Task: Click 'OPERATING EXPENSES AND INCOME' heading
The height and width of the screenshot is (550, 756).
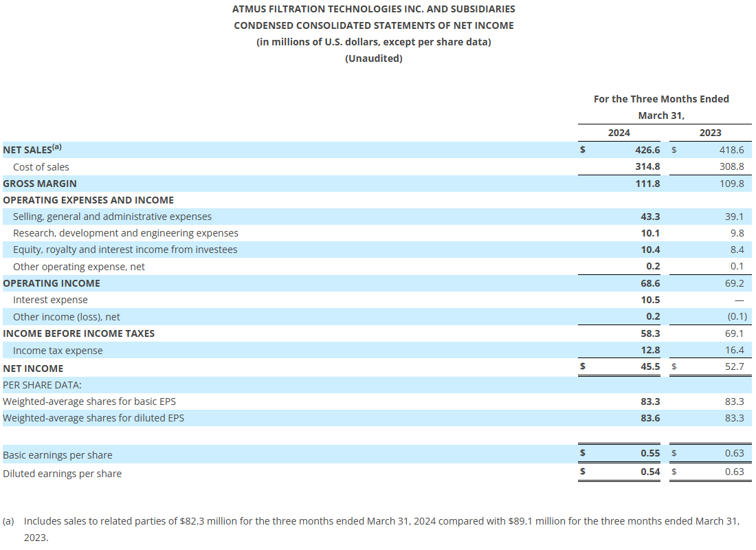Action: click(88, 200)
